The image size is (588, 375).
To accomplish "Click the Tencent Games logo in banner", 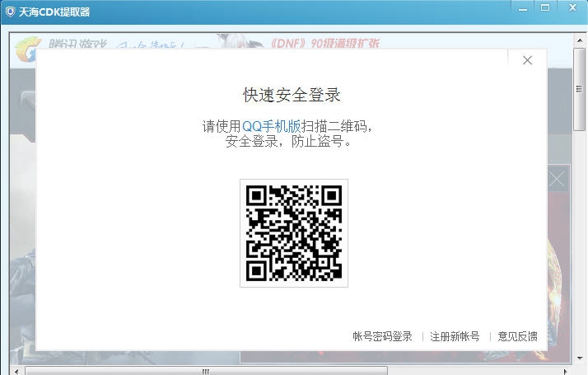I will click(x=26, y=46).
